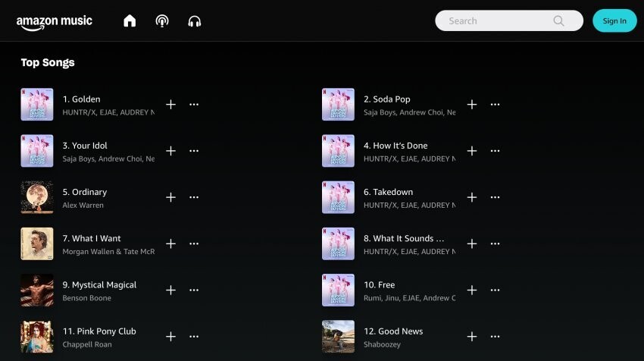The width and height of the screenshot is (644, 361).
Task: Play What I Want album thumbnail
Action: (x=37, y=243)
